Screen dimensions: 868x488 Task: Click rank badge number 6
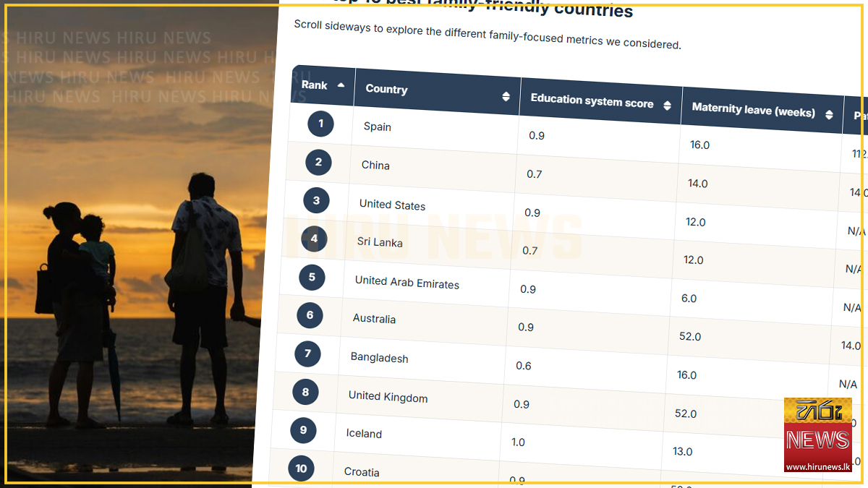pos(310,315)
